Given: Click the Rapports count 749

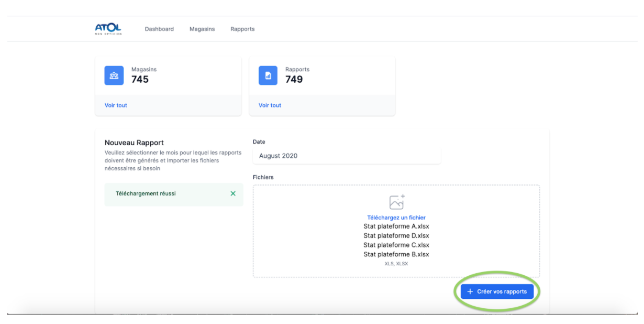Looking at the screenshot, I should coord(294,80).
